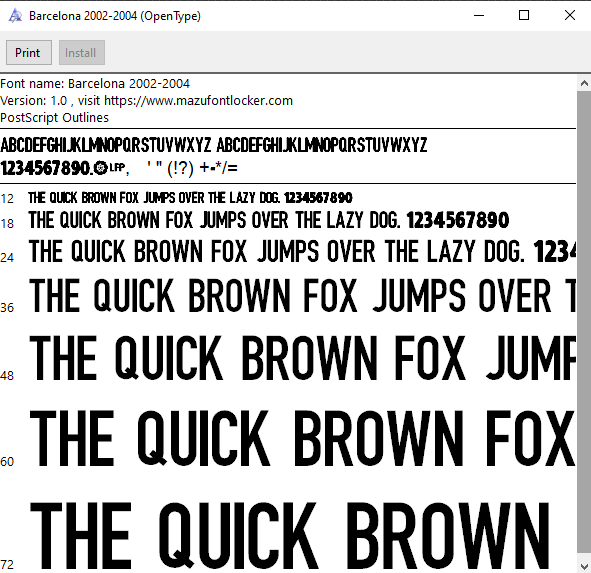
Task: Click the Barcelona 2002-2004 (OpenType) title text
Action: [x=115, y=16]
